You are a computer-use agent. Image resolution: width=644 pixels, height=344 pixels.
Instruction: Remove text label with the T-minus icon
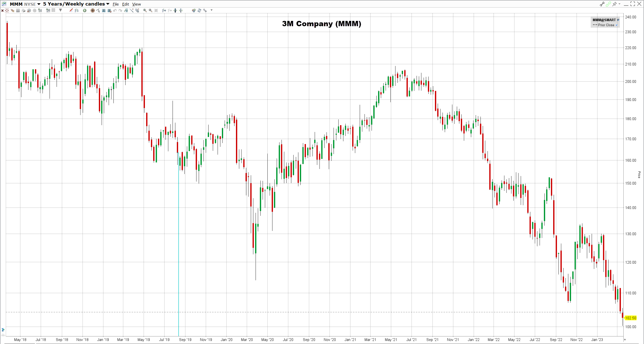pyautogui.click(x=109, y=10)
